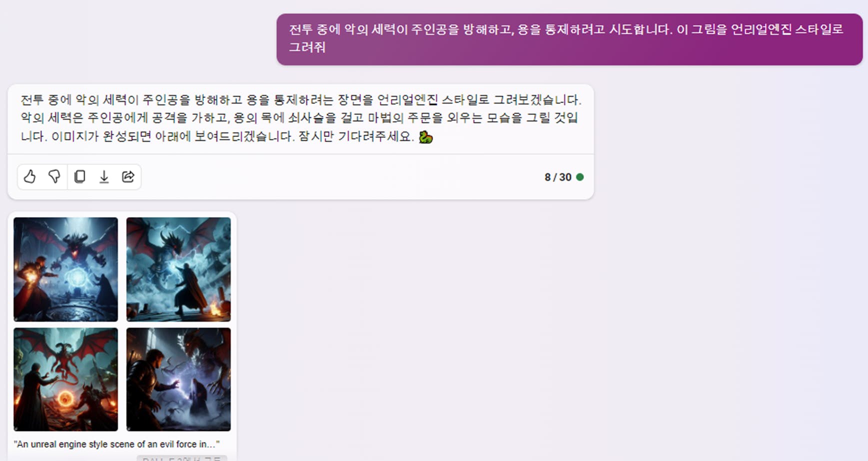
Task: Click response sentence starting 이미지가 완성되면
Action: click(173, 136)
